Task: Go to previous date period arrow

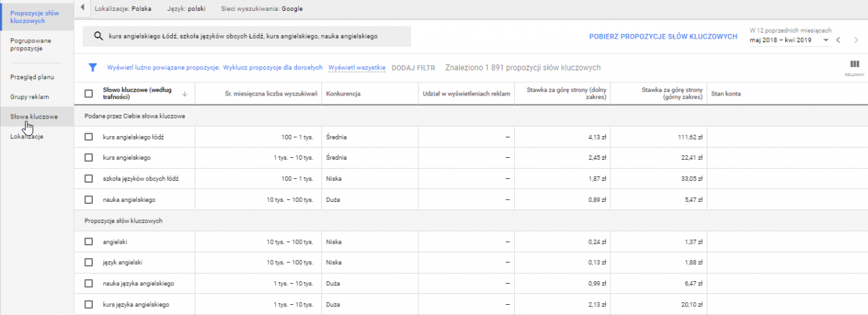Action: coord(838,41)
